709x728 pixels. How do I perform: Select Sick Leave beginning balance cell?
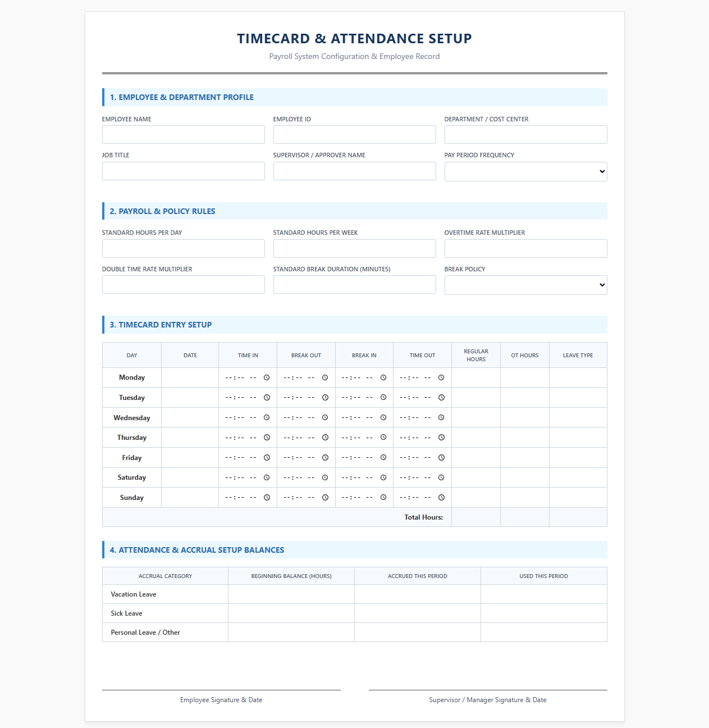(x=291, y=613)
